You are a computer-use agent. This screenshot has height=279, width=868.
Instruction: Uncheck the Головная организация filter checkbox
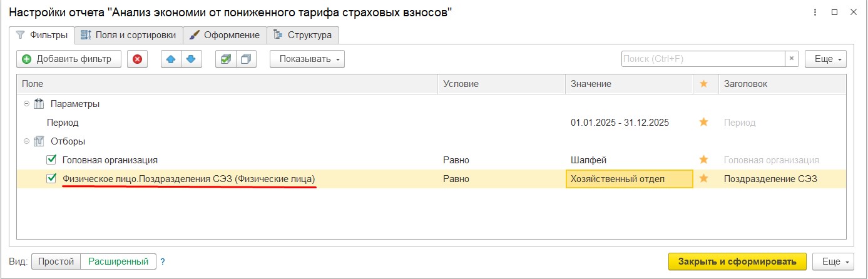[51, 160]
